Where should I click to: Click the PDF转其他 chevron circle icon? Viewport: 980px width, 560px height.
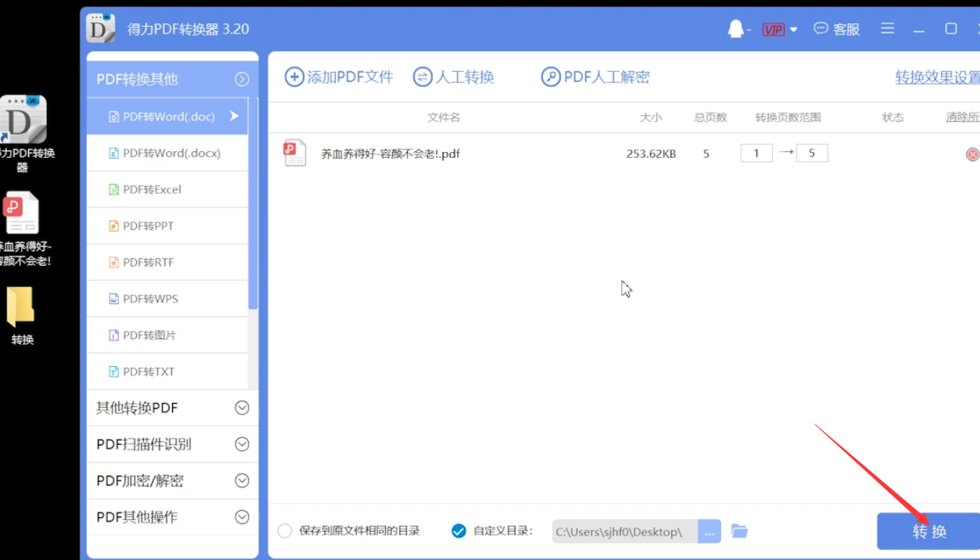pyautogui.click(x=242, y=79)
